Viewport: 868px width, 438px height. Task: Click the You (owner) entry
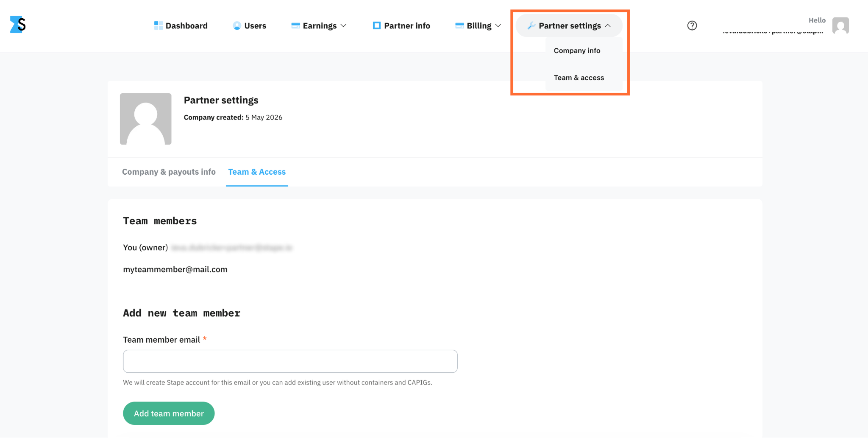tap(145, 247)
